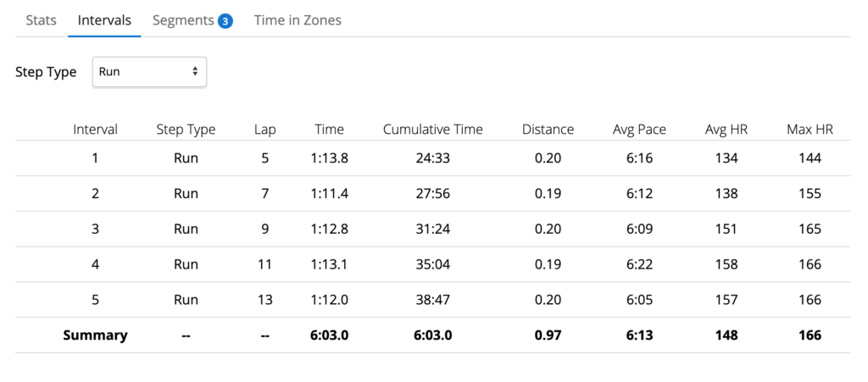
Task: Click cumulative time 31:24 in interval 3
Action: click(433, 229)
